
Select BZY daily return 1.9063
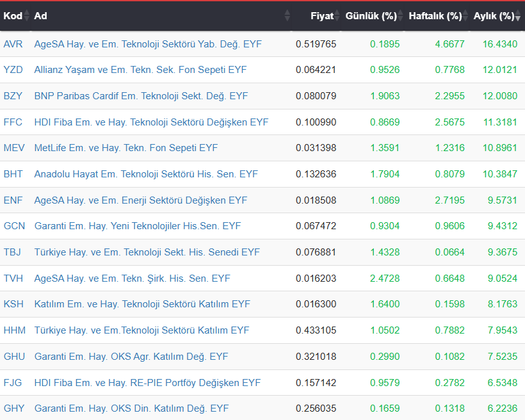pyautogui.click(x=385, y=96)
